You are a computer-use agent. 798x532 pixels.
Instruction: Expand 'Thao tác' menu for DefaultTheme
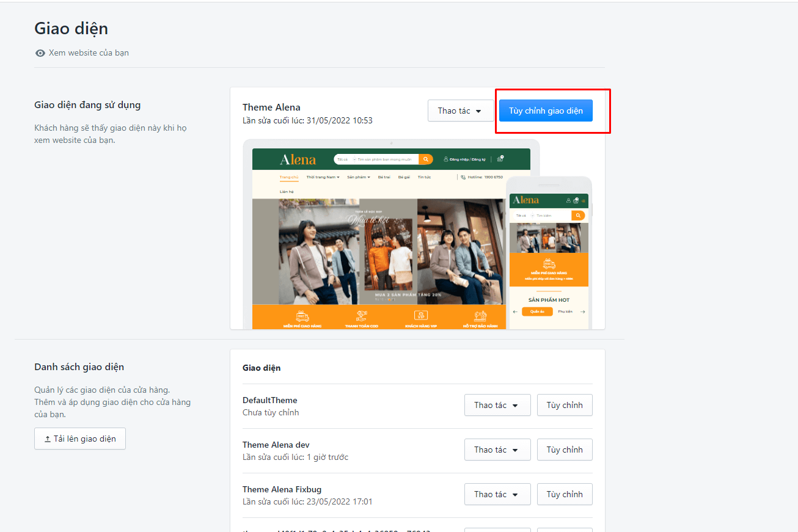(497, 405)
